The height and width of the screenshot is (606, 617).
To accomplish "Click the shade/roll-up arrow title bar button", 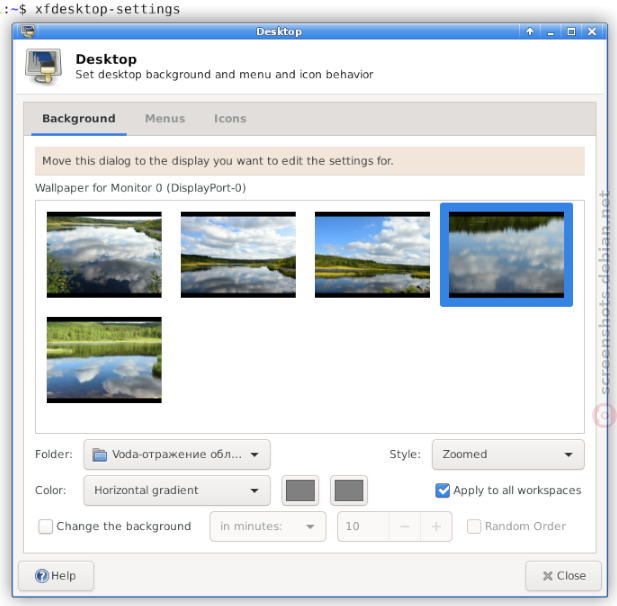I will (x=530, y=31).
